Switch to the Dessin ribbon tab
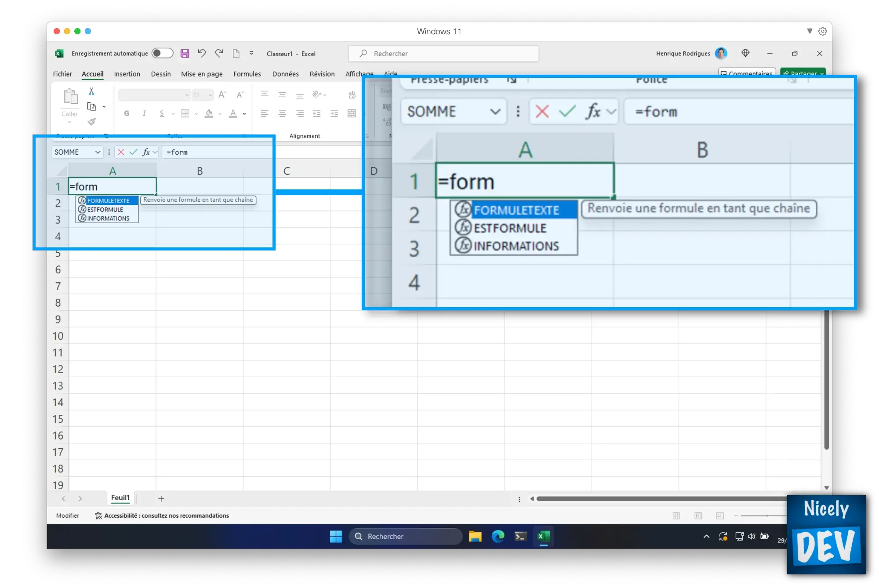The width and height of the screenshot is (879, 588). coord(161,74)
